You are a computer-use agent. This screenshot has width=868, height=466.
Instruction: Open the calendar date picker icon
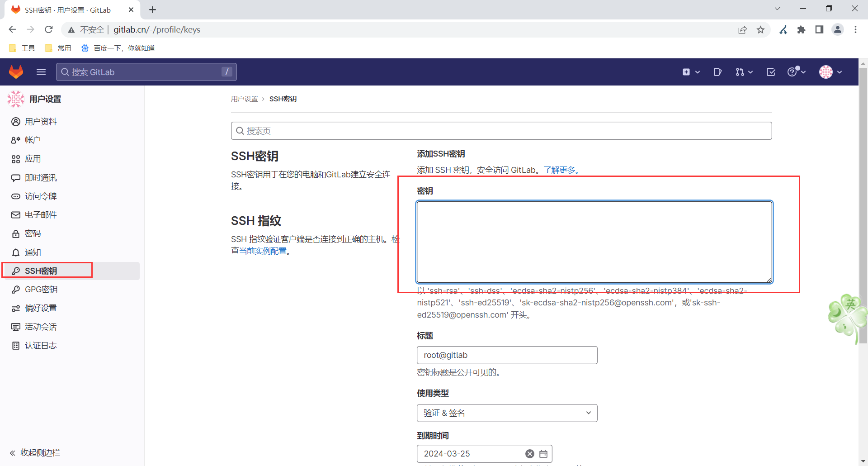coord(543,454)
